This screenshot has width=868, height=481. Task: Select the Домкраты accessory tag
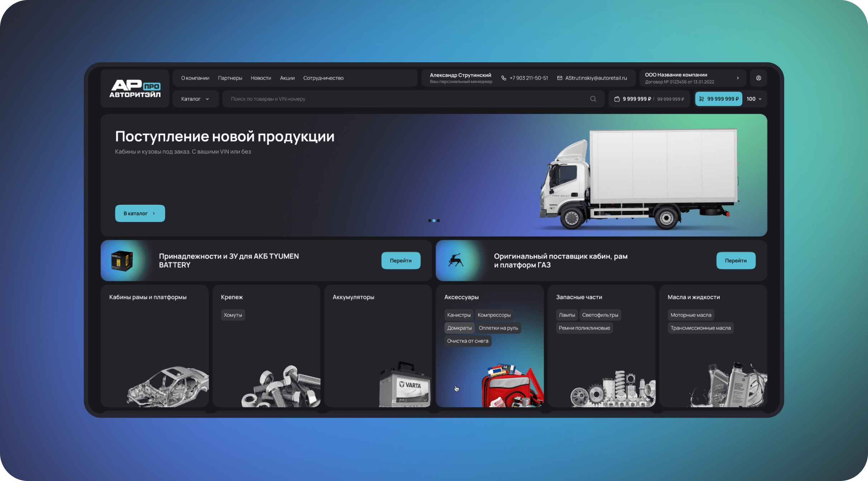459,328
